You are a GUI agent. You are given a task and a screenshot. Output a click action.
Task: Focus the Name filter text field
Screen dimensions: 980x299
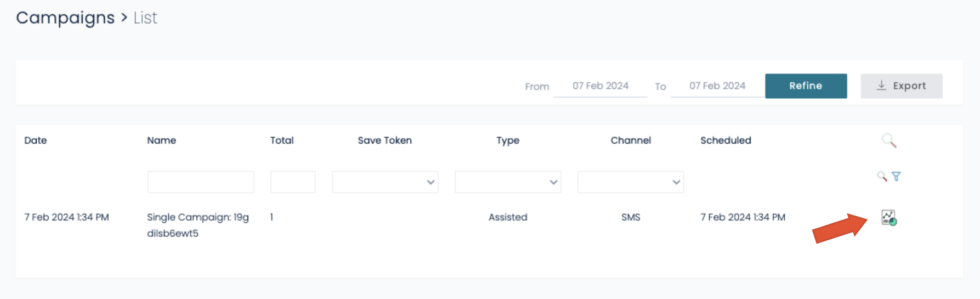coord(201,182)
